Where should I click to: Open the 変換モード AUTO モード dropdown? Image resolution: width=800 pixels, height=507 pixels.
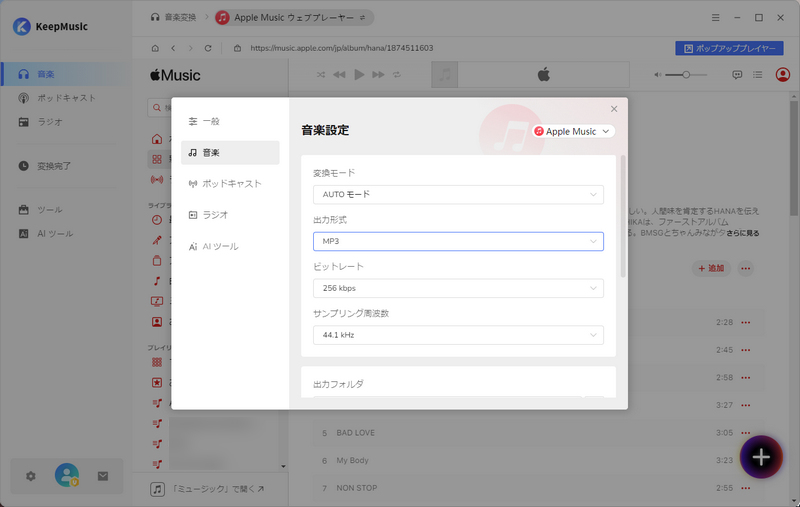pyautogui.click(x=458, y=194)
